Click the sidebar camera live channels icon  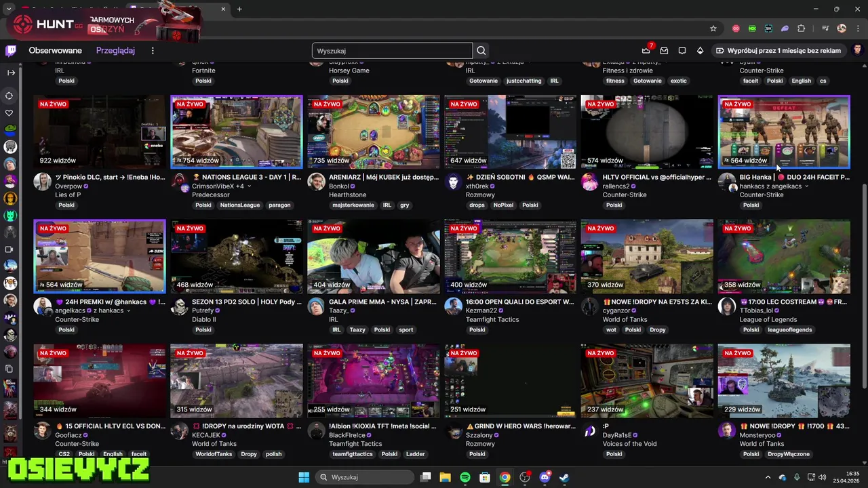[x=9, y=249]
